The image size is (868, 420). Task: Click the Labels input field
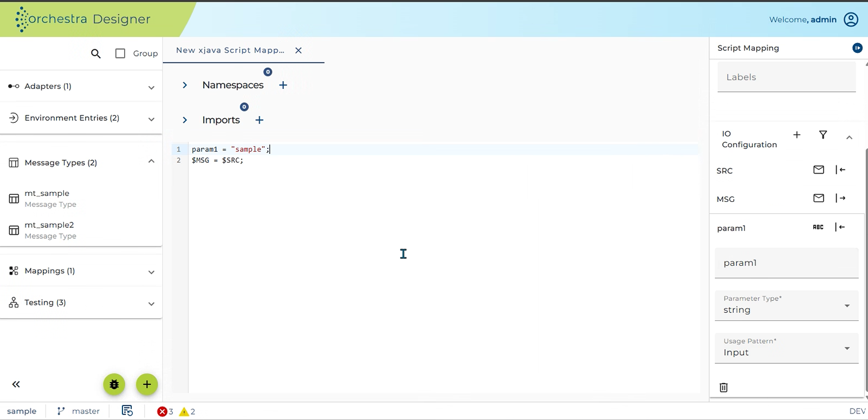click(x=787, y=77)
